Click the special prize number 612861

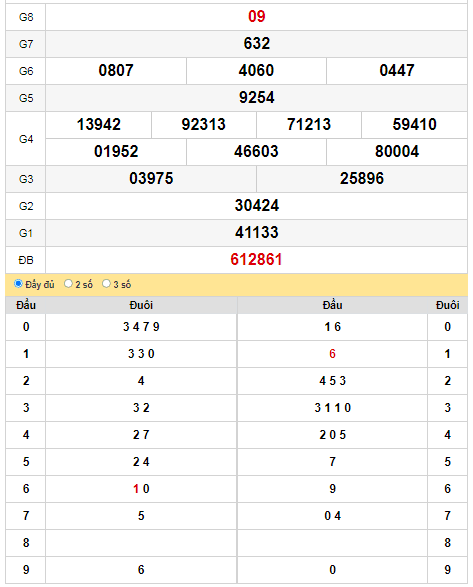tap(256, 259)
